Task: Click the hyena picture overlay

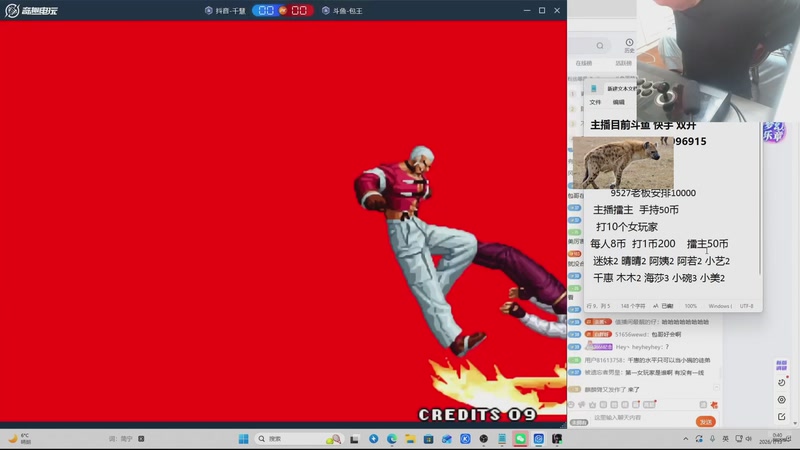Action: (623, 163)
